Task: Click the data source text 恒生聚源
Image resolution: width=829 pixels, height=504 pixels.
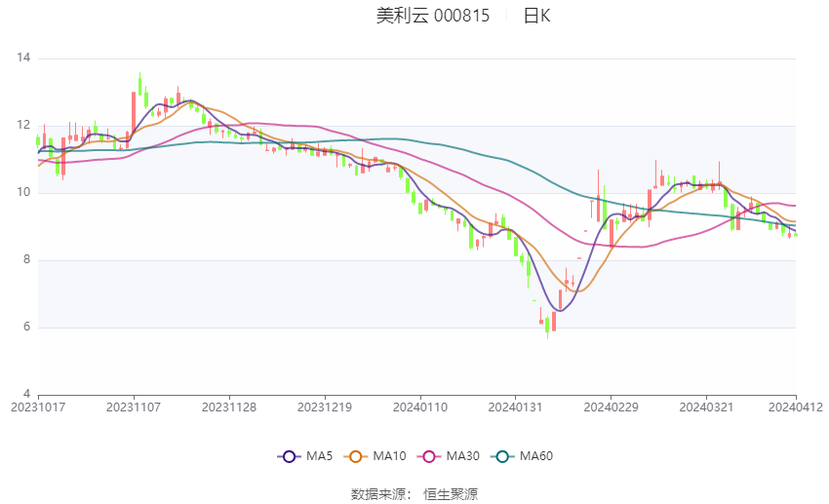Action: pyautogui.click(x=451, y=494)
